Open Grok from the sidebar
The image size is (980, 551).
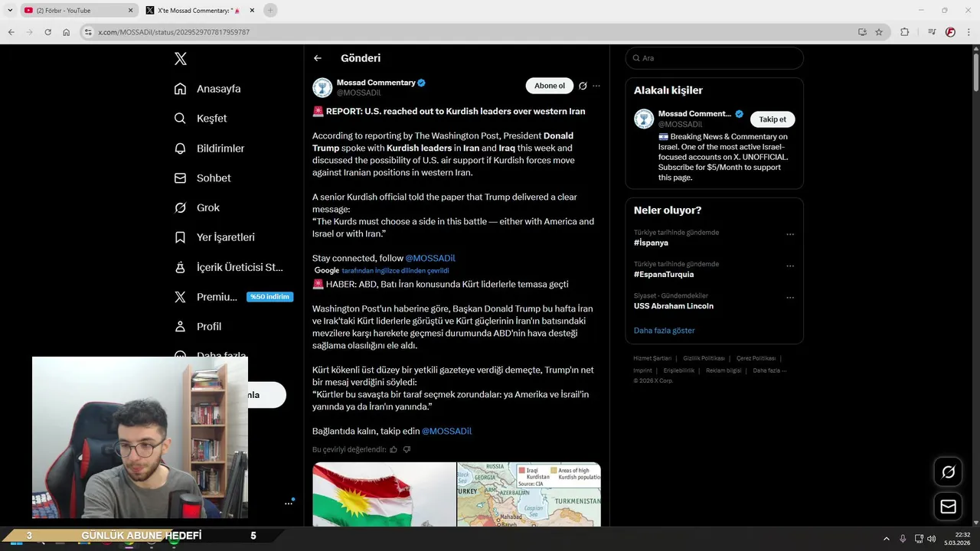(197, 207)
